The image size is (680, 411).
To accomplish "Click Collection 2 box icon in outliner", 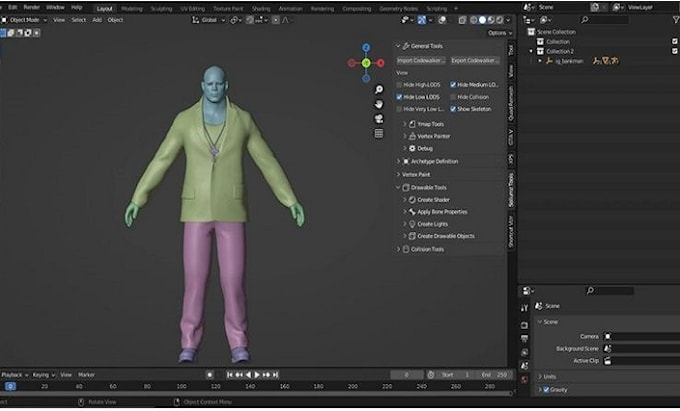I will pos(540,51).
